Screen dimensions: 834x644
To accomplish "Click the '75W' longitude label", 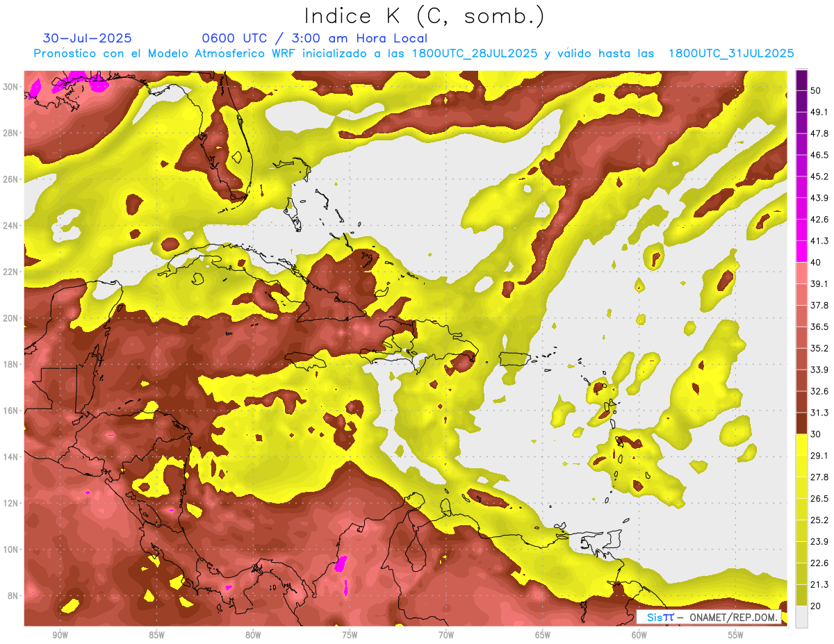I will 350,636.
